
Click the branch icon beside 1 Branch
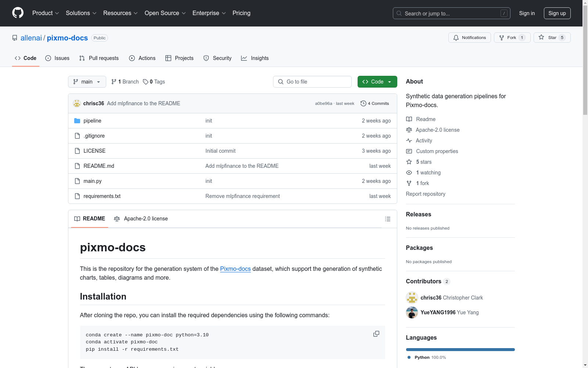[114, 82]
